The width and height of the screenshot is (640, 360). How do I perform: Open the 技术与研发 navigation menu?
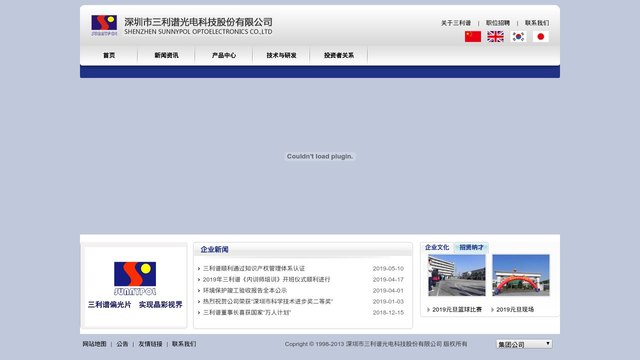coord(281,55)
